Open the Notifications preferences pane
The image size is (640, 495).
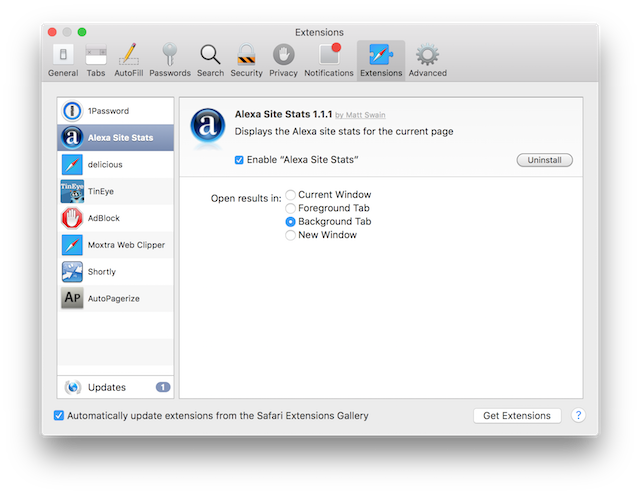click(328, 59)
